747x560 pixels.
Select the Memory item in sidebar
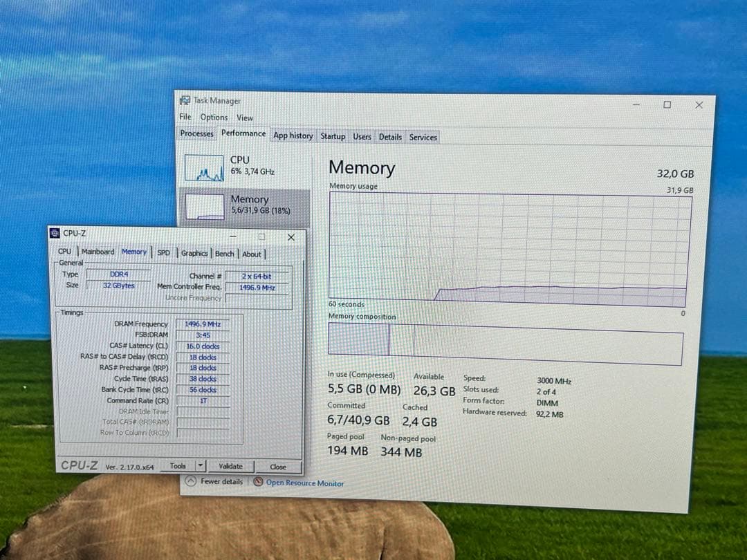tap(243, 205)
